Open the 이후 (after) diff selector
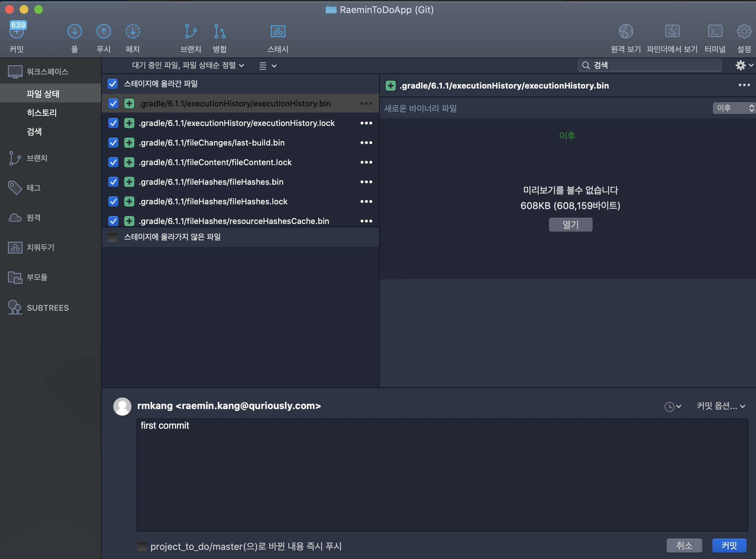 (733, 108)
